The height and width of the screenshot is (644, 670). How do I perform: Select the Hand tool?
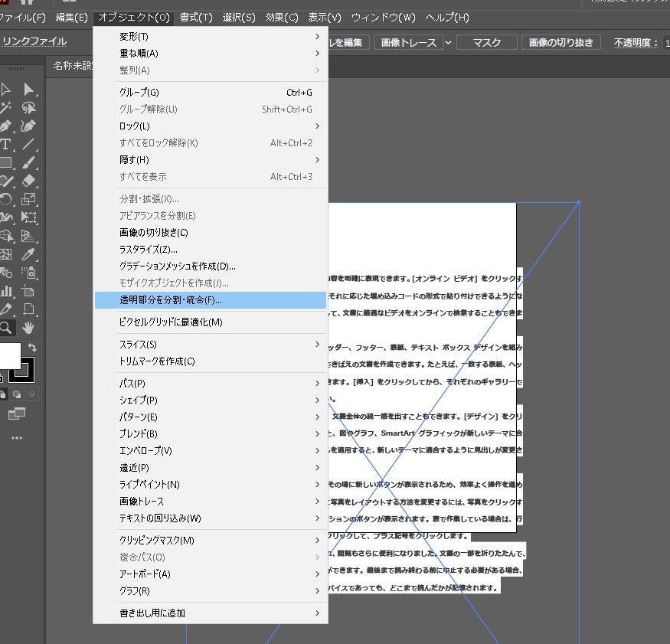click(x=29, y=328)
